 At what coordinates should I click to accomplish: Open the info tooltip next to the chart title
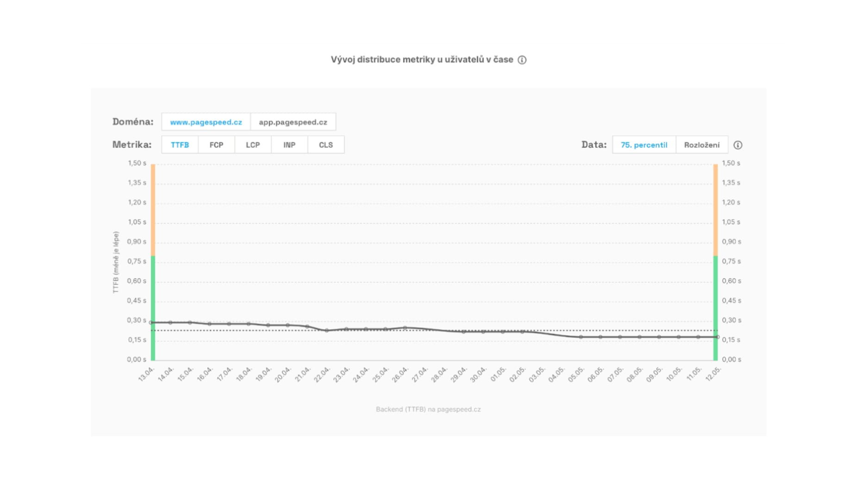(523, 59)
